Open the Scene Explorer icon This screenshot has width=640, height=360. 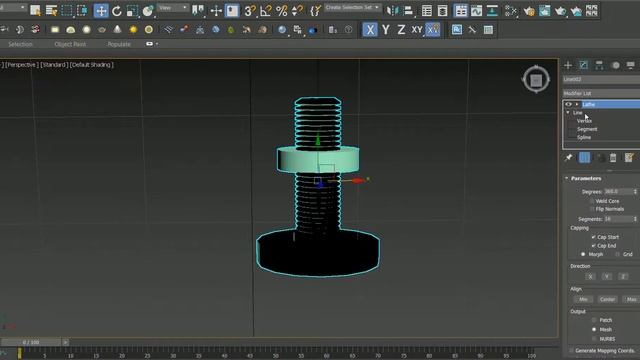tap(427, 11)
